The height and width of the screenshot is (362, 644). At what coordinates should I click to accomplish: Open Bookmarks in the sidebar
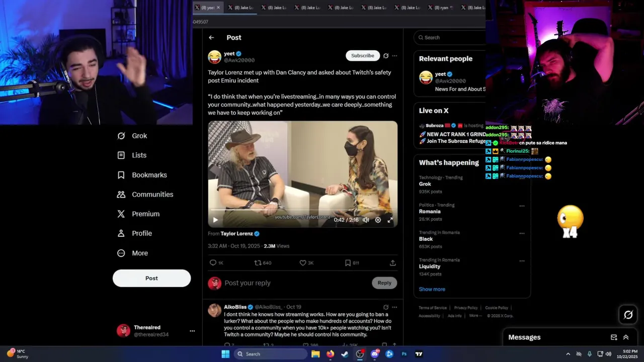coord(142,175)
